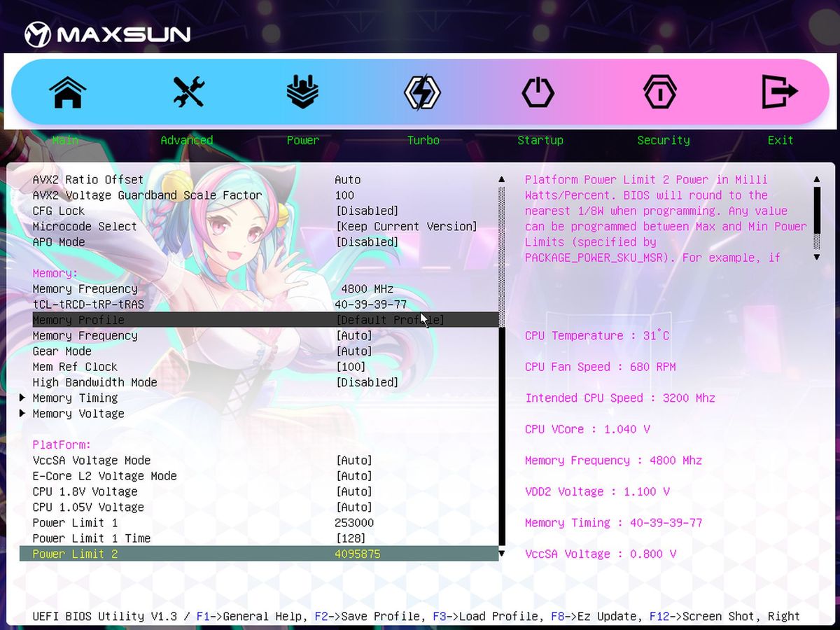Open CPU 1.8V Voltage [Auto] option
Viewport: 840px width, 630px height.
pyautogui.click(x=353, y=491)
